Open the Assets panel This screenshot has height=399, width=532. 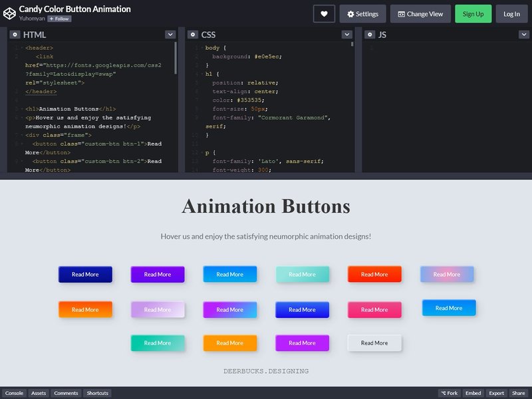pos(39,393)
